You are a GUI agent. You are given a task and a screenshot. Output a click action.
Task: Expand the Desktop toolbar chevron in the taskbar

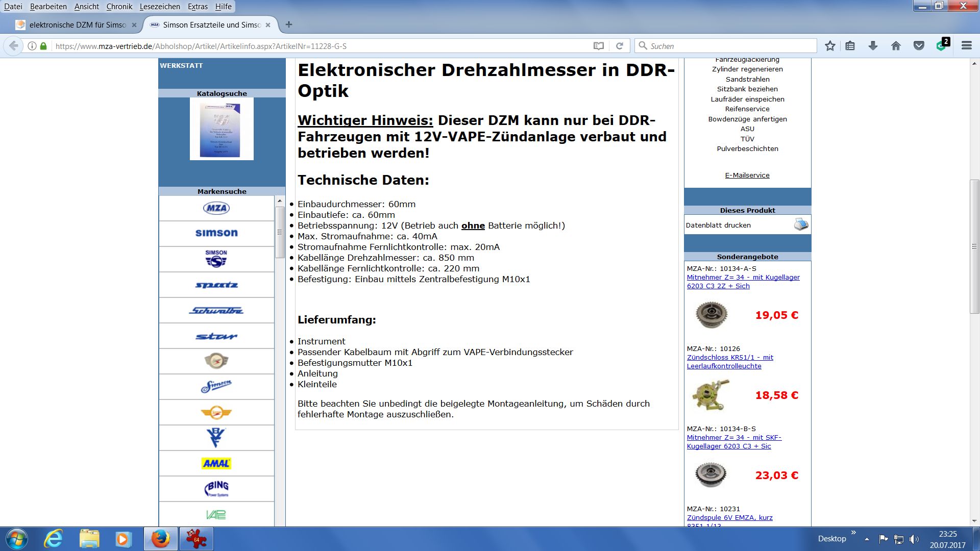[x=853, y=533]
